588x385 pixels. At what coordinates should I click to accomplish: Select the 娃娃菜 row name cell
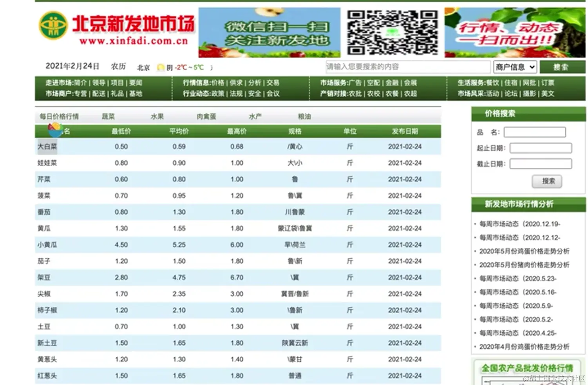click(x=47, y=163)
